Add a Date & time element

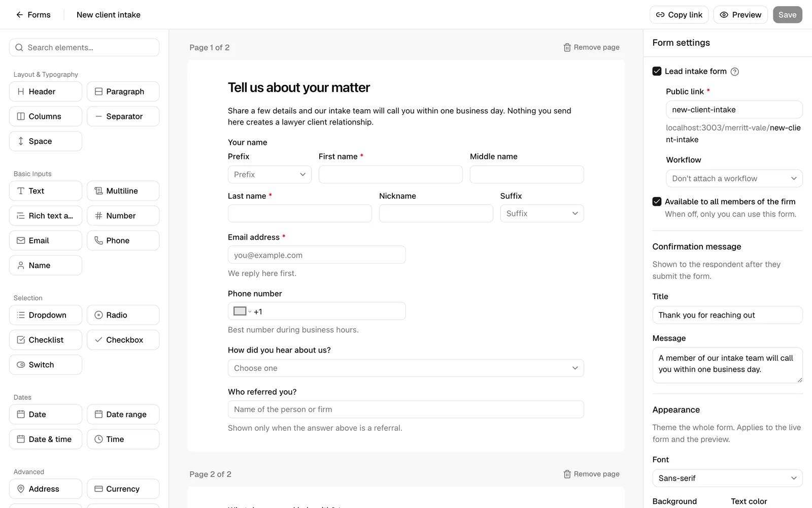46,439
